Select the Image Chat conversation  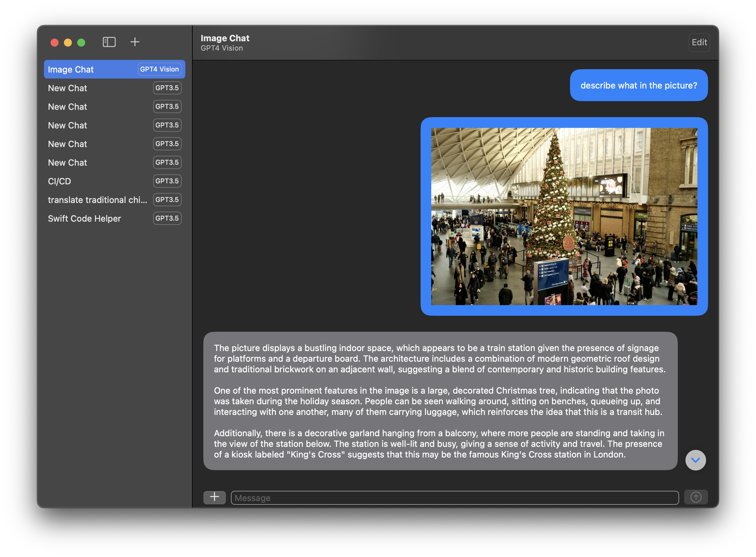click(115, 70)
